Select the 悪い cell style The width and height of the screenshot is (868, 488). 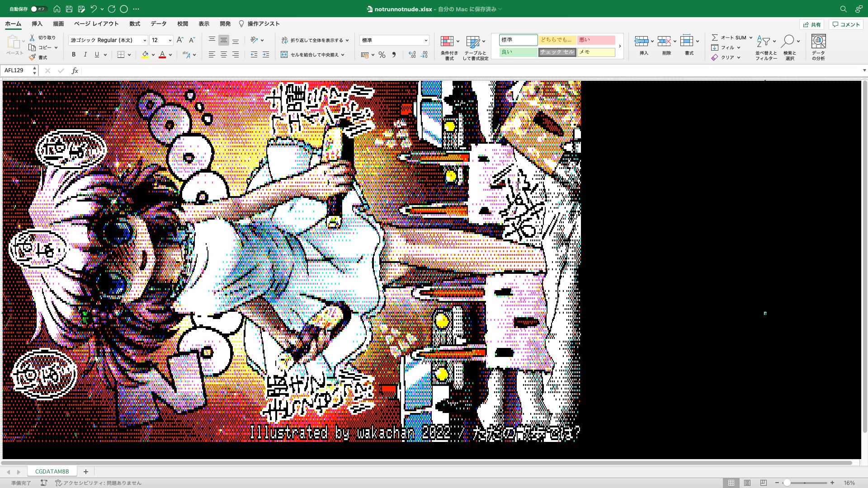[x=596, y=40]
